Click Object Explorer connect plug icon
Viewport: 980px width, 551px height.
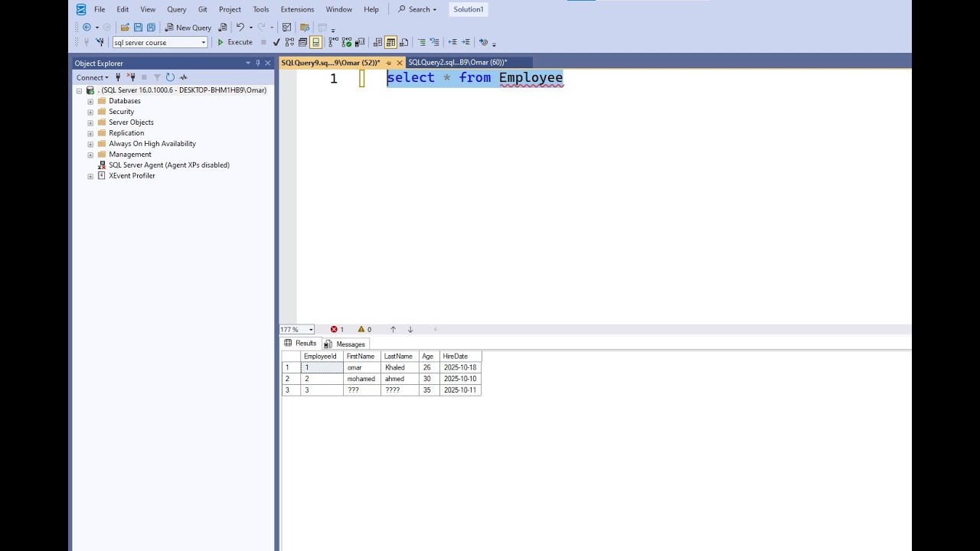pyautogui.click(x=118, y=77)
